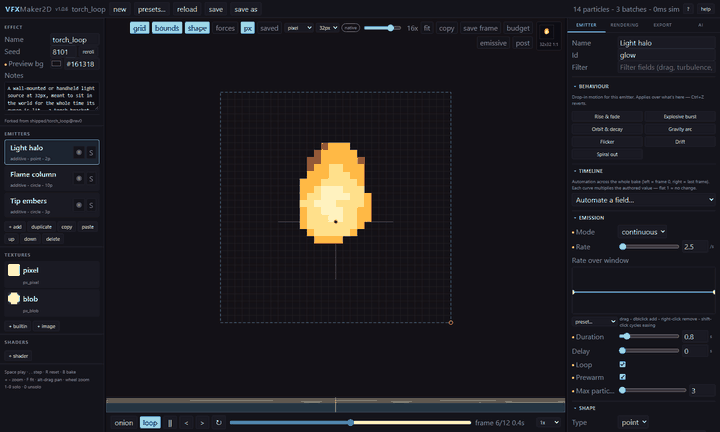Switch to the Rendering tab

click(624, 25)
